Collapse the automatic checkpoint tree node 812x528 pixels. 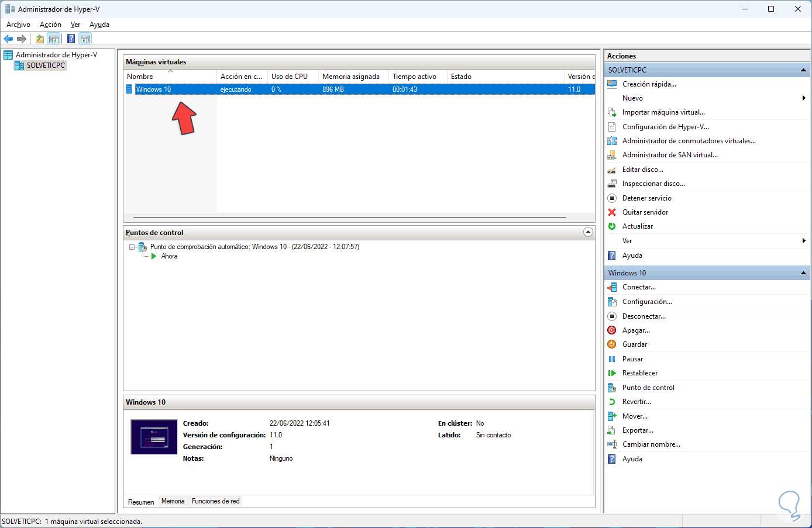pyautogui.click(x=132, y=247)
